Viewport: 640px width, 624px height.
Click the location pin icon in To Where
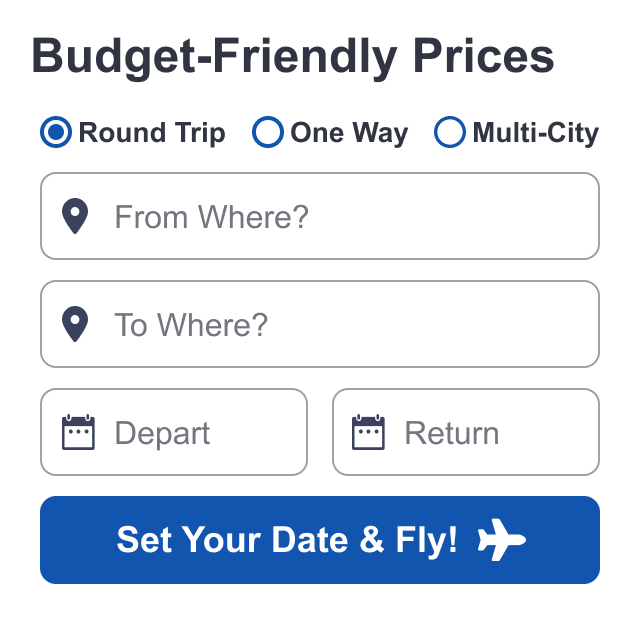click(x=75, y=324)
